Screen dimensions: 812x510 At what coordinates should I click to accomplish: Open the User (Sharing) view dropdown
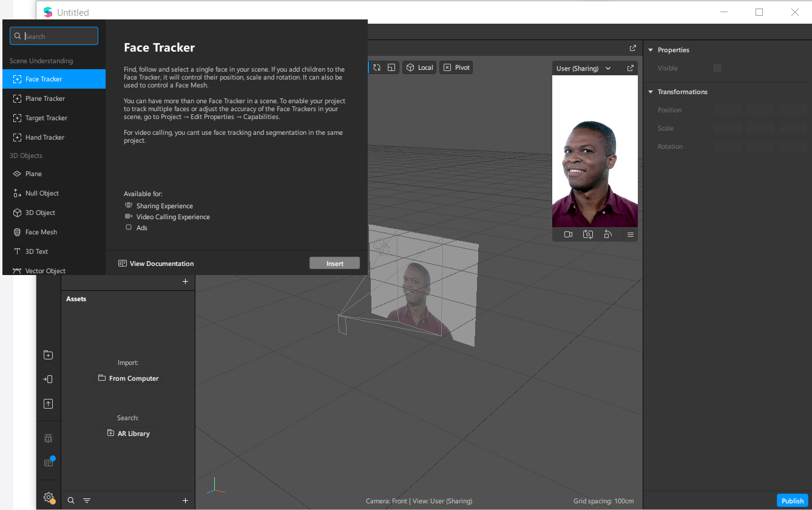(583, 69)
